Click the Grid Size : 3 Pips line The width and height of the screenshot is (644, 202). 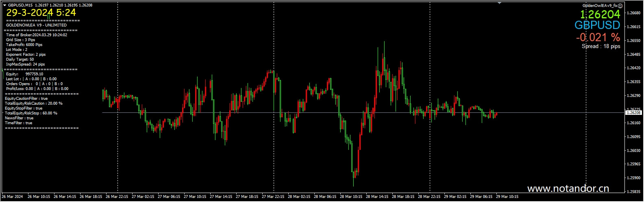click(x=21, y=40)
